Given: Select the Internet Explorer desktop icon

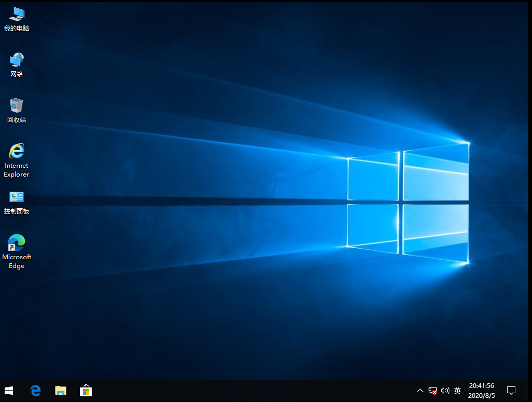Looking at the screenshot, I should [x=16, y=160].
